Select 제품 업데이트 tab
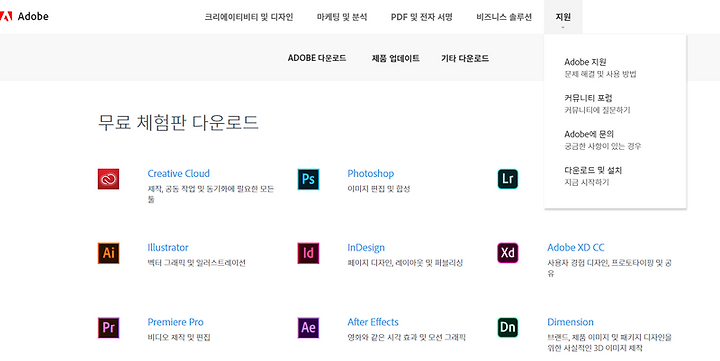The height and width of the screenshot is (361, 720). (x=395, y=58)
